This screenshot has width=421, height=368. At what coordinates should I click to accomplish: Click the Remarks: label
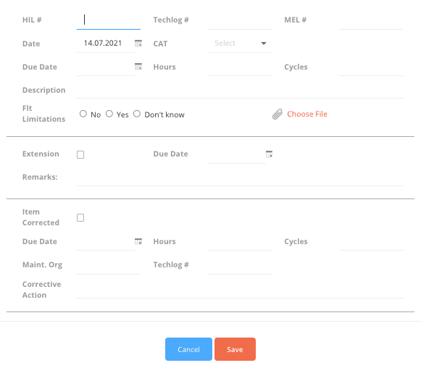click(40, 177)
